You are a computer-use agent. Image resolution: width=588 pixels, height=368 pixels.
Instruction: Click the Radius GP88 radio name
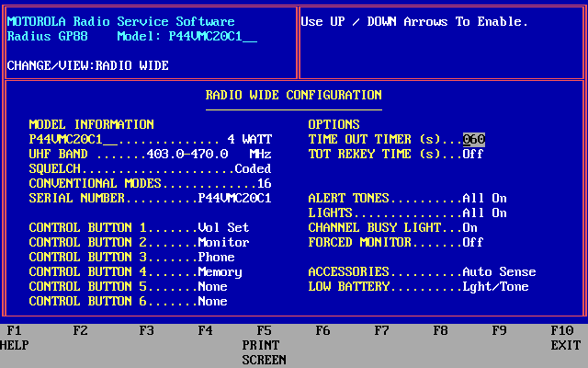coord(47,36)
